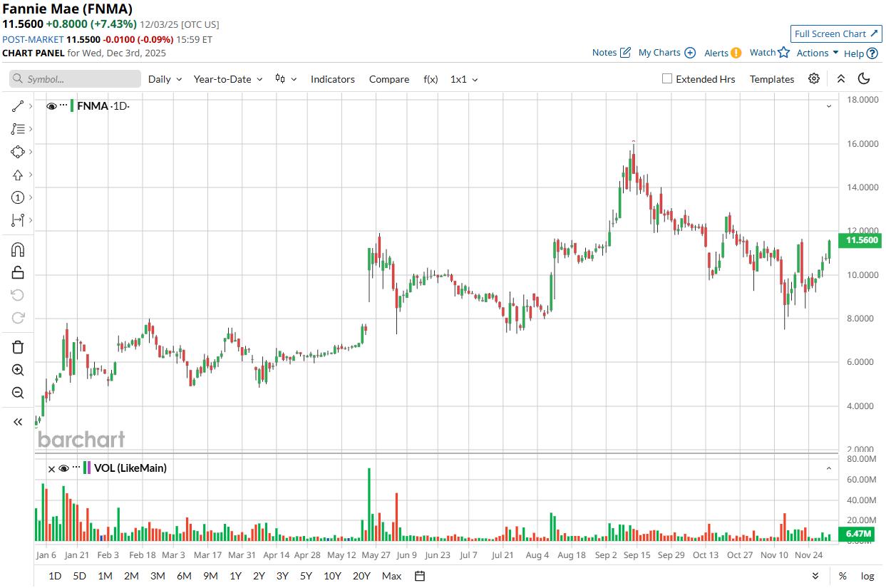Open more options dots for VOL indicator
This screenshot has width=886, height=588.
coord(76,468)
